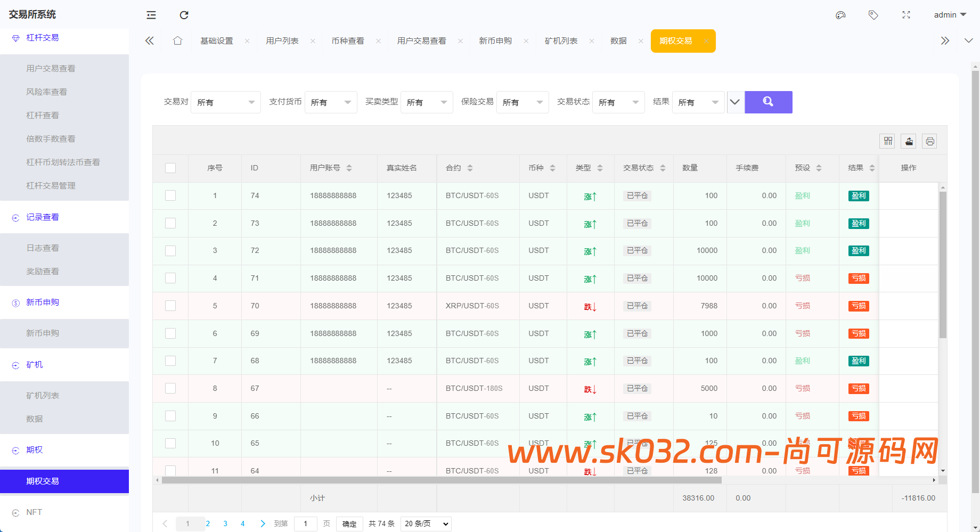
Task: Expand the admin account dropdown
Action: point(950,15)
